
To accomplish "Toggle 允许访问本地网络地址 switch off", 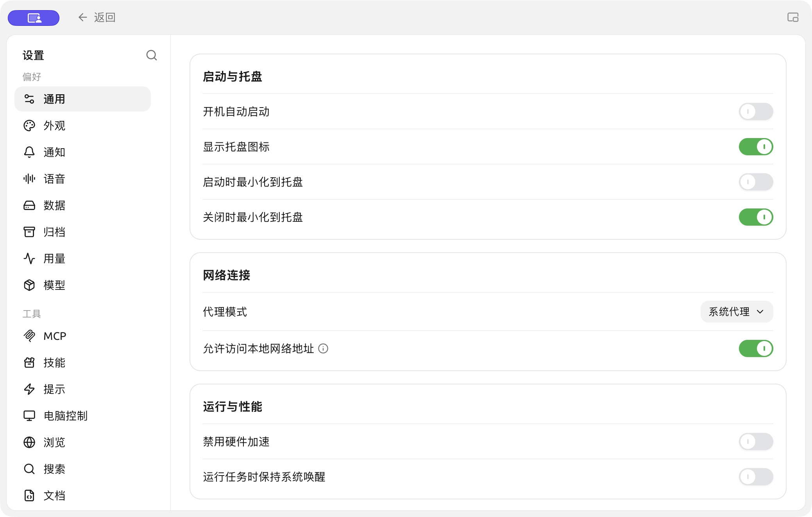I will pos(756,348).
